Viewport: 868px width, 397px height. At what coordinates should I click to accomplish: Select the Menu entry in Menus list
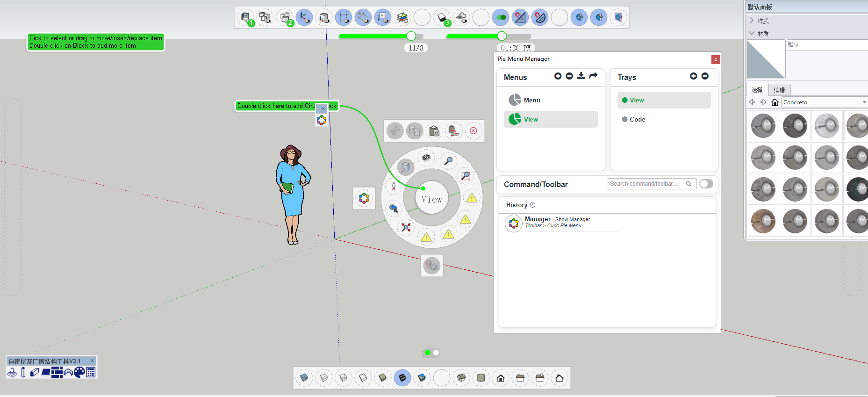tap(531, 100)
